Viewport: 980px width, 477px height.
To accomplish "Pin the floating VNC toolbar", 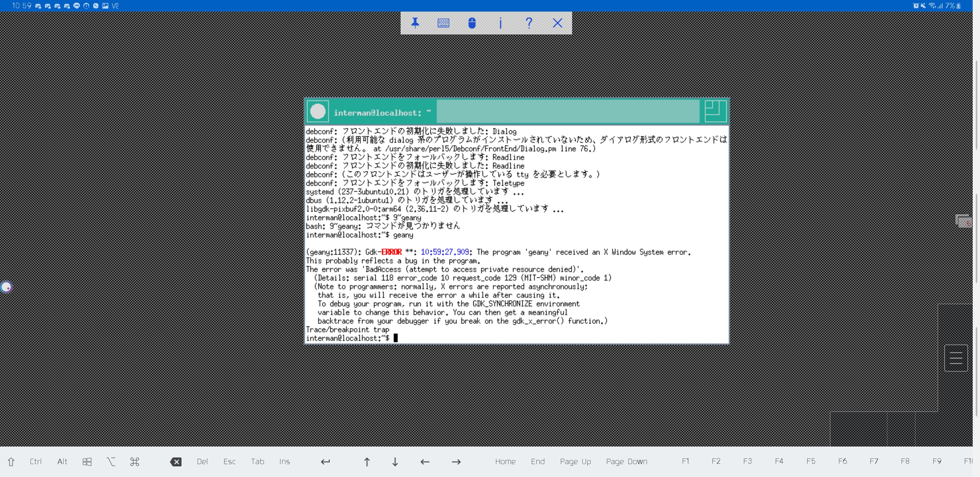I will coord(415,23).
